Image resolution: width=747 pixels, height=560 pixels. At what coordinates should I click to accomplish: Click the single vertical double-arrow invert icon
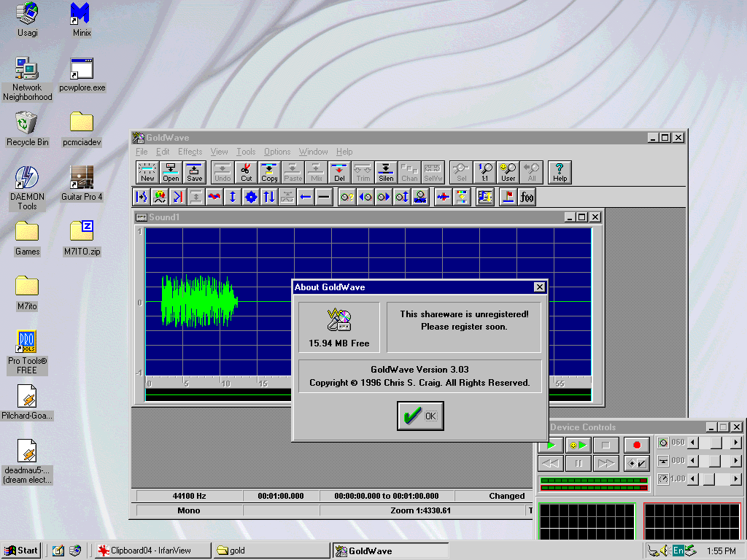pos(233,197)
